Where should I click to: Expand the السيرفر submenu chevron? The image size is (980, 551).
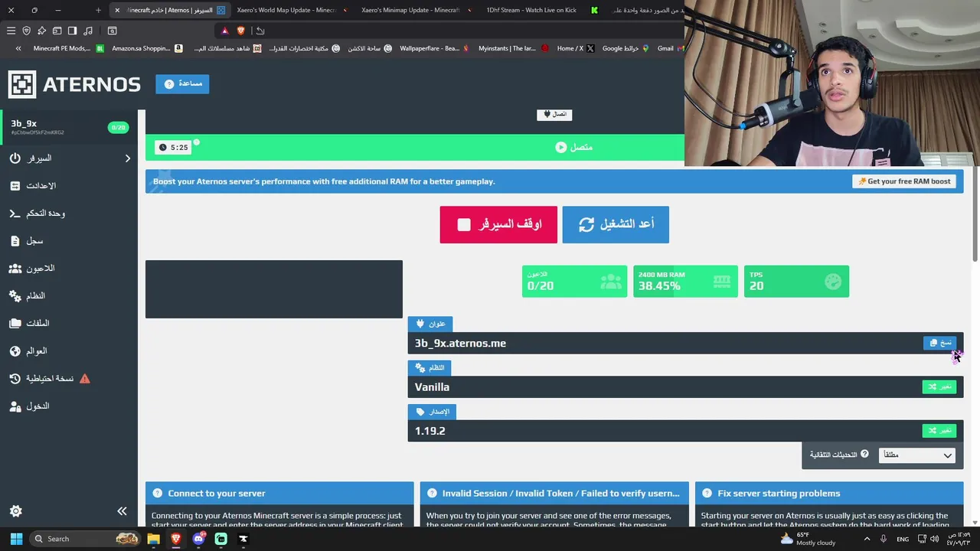128,158
